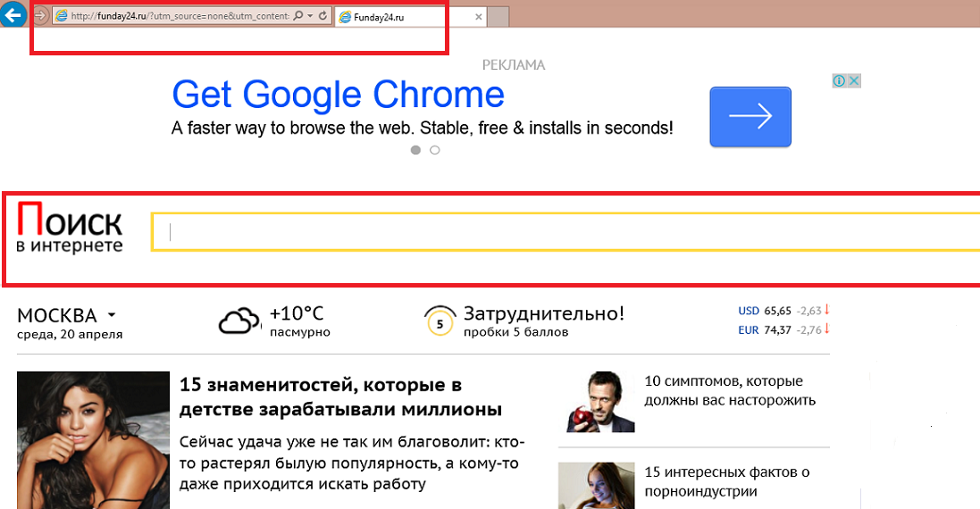980x509 pixels.
Task: Click the address bar search magnifier icon
Action: tap(298, 16)
